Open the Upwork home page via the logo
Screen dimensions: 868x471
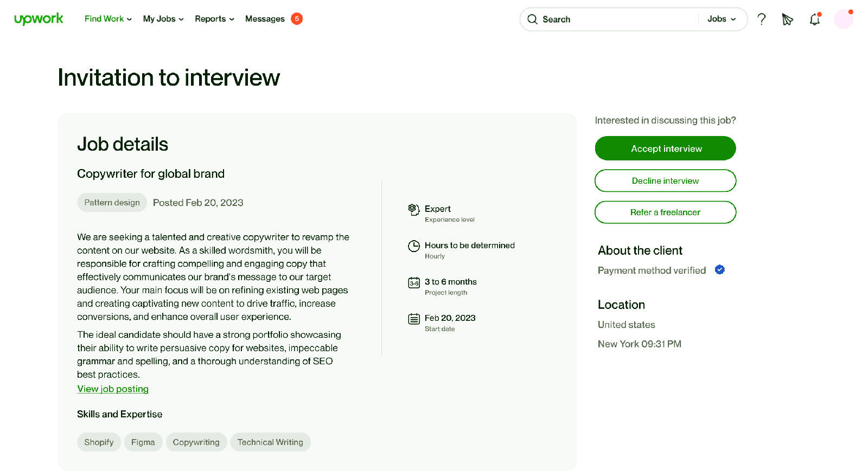[38, 18]
